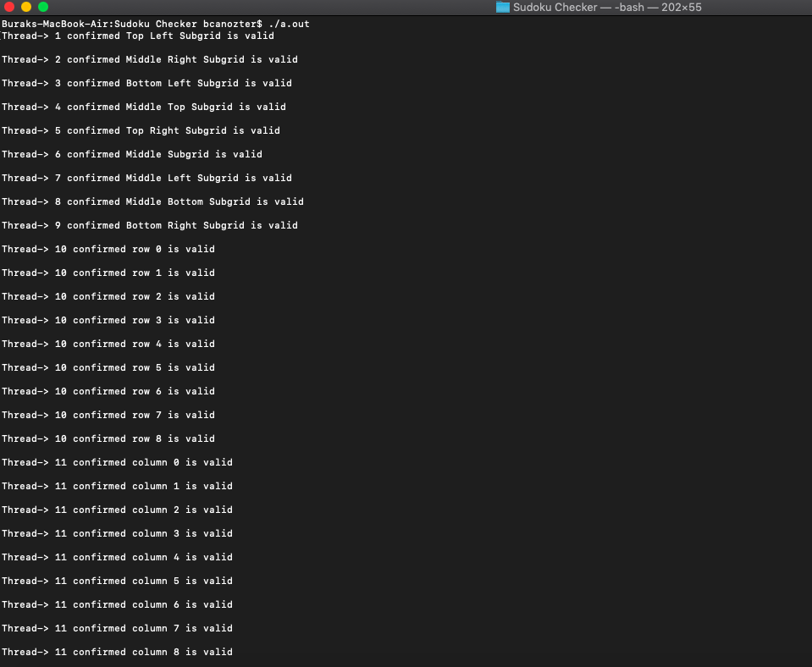Click the red close window button
Screen dimensions: 812x667
click(9, 7)
